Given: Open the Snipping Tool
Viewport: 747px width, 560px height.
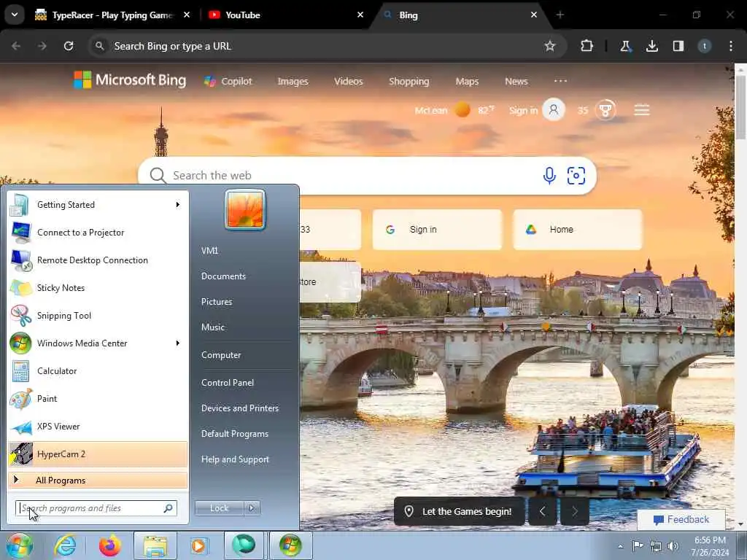Looking at the screenshot, I should (x=98, y=315).
